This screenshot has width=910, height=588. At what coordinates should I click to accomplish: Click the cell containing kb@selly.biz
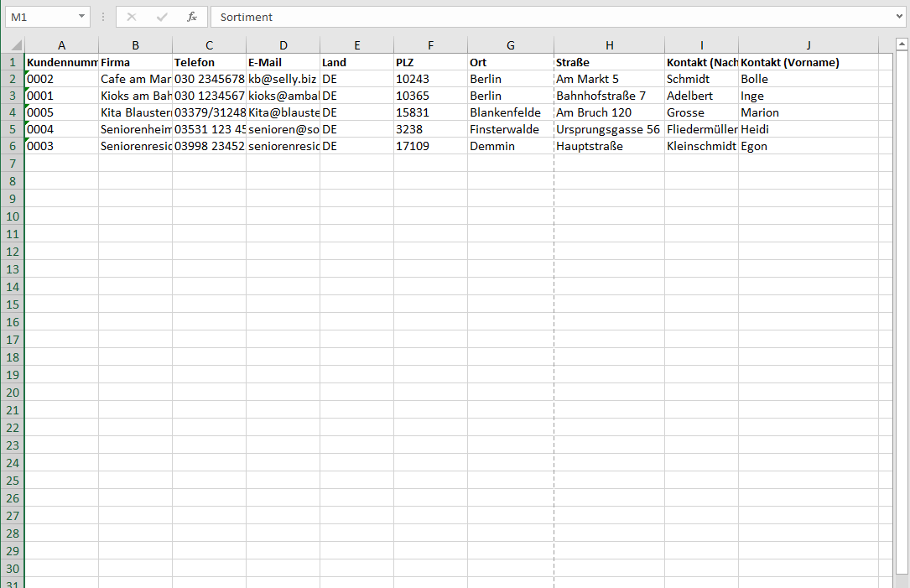[283, 79]
